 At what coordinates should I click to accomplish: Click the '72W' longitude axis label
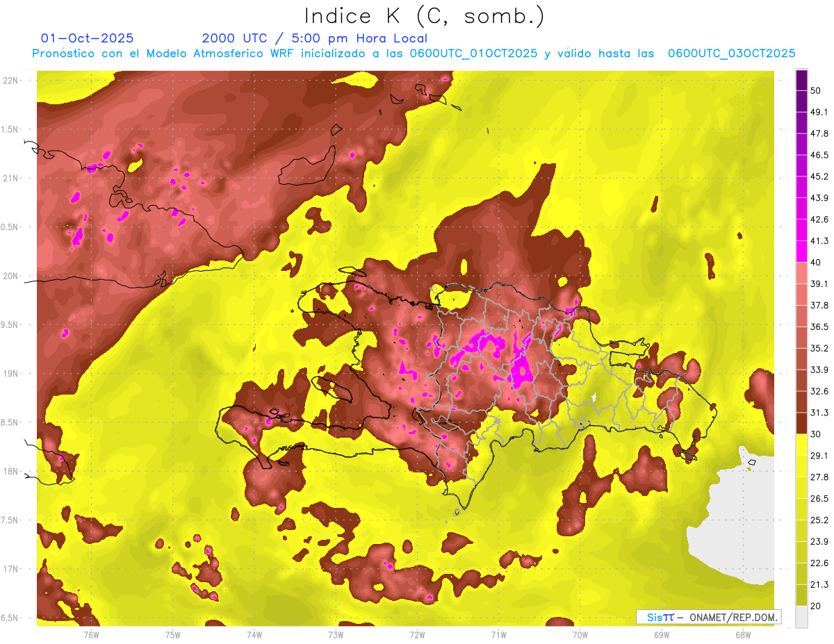tap(417, 635)
